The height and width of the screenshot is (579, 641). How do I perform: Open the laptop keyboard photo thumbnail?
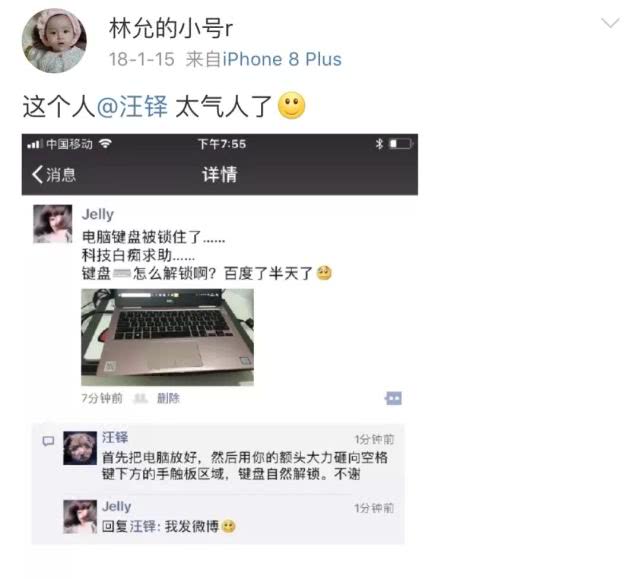[167, 337]
